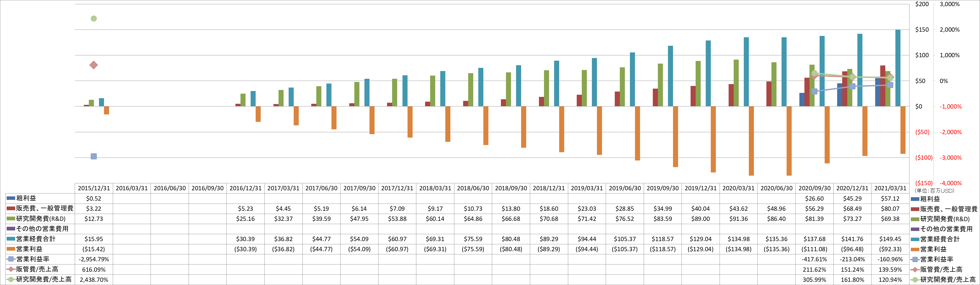This screenshot has width=980, height=285.
Task: Click the $200 axis label
Action: point(922,4)
